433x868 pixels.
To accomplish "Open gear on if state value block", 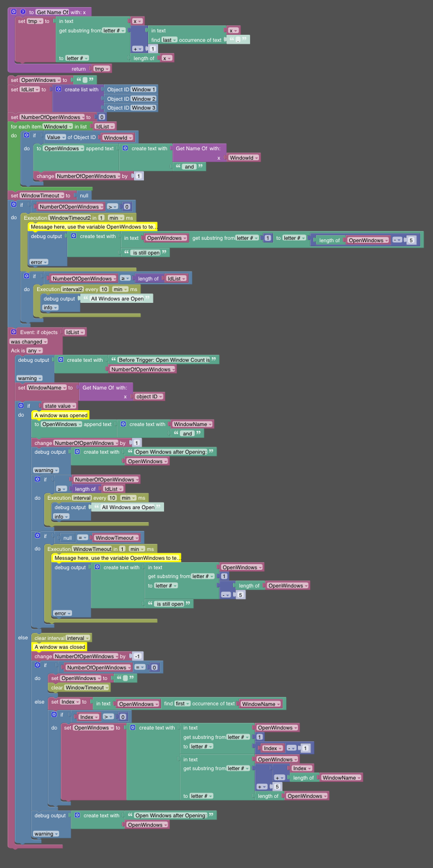I will click(x=21, y=405).
